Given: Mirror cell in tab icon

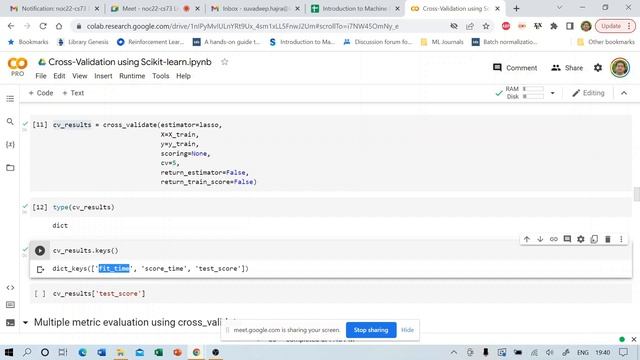Looking at the screenshot, I should tap(594, 239).
